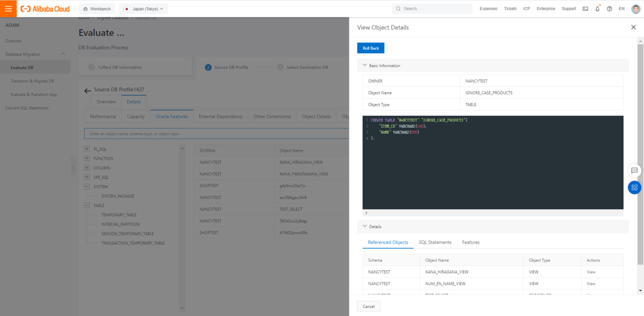The width and height of the screenshot is (644, 316).
Task: Open the Object Details tab
Action: pos(316,116)
